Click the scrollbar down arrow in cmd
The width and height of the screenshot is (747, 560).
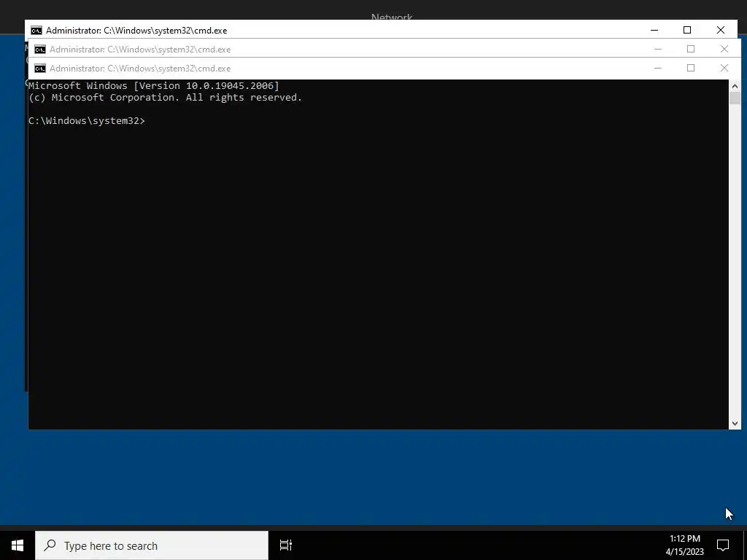[735, 424]
